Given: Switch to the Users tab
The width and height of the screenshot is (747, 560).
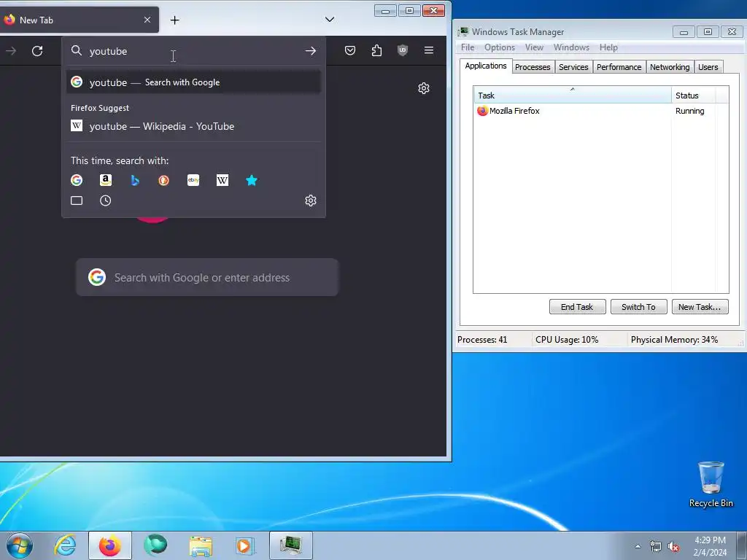Looking at the screenshot, I should pos(708,67).
